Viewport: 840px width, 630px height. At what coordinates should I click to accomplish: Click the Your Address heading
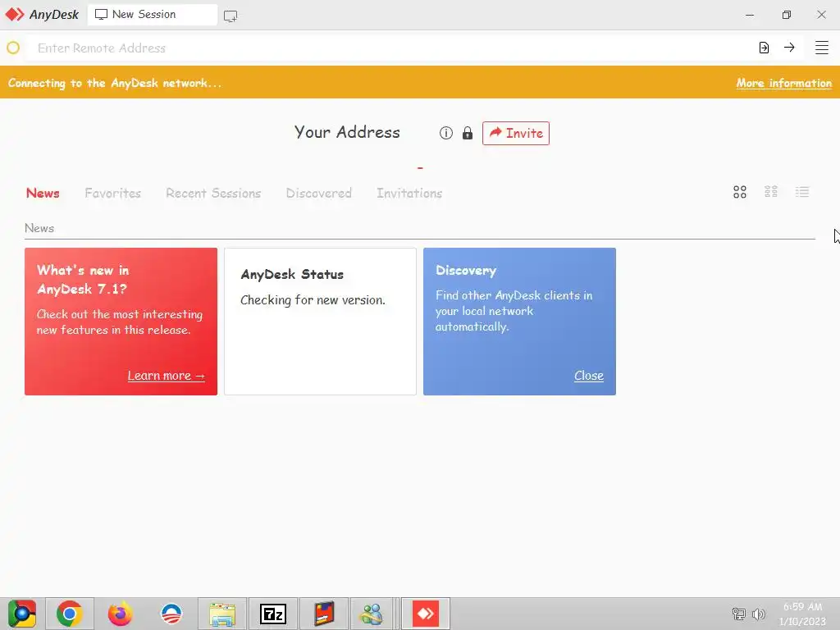(347, 132)
